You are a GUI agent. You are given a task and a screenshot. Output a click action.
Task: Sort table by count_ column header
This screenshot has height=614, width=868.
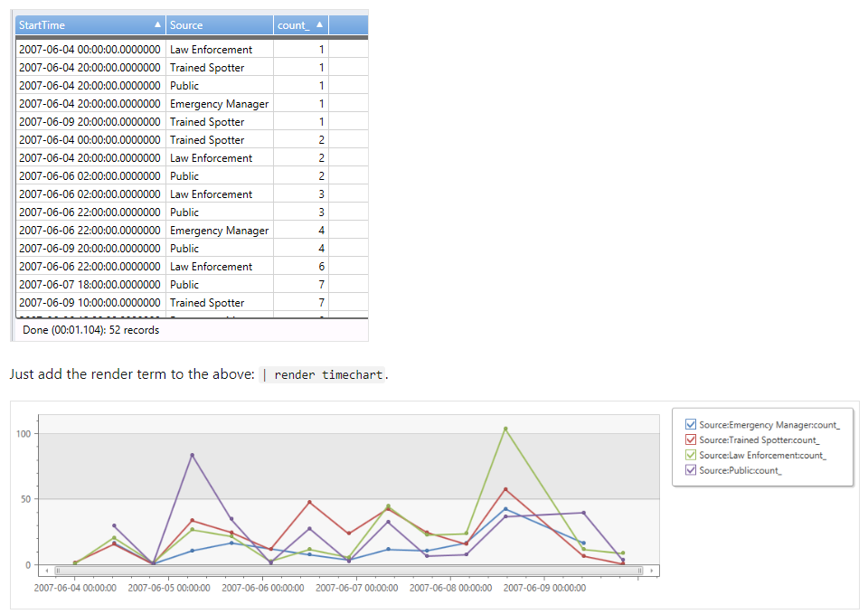click(x=301, y=25)
